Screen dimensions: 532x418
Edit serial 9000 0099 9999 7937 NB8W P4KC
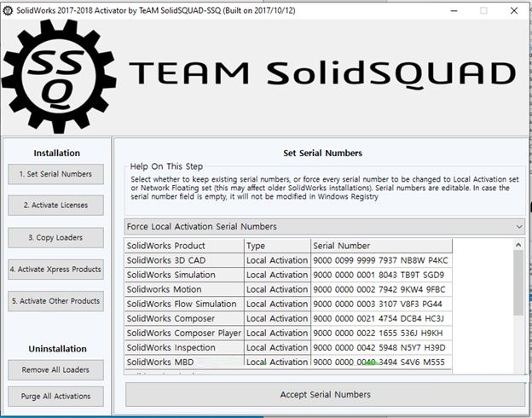tap(381, 260)
